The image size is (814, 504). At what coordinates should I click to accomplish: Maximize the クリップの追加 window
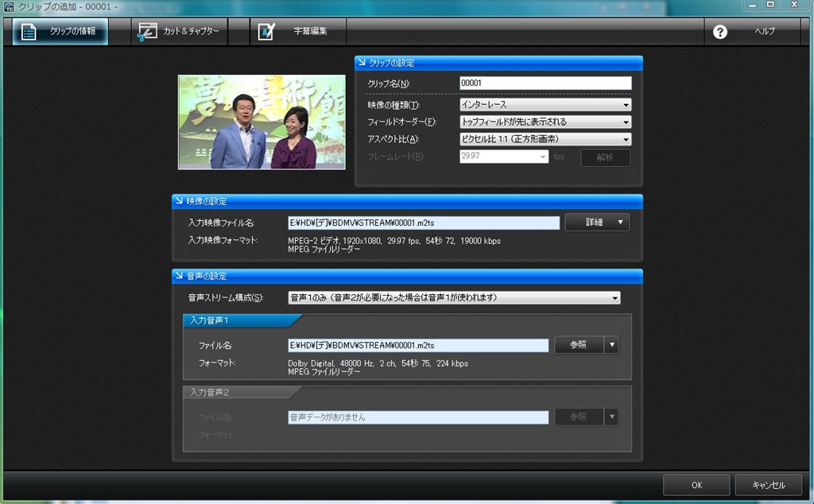click(x=770, y=5)
